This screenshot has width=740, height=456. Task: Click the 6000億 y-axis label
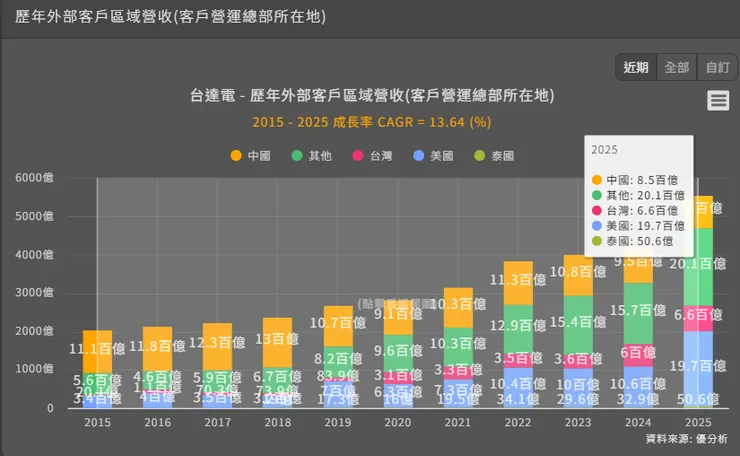(34, 178)
